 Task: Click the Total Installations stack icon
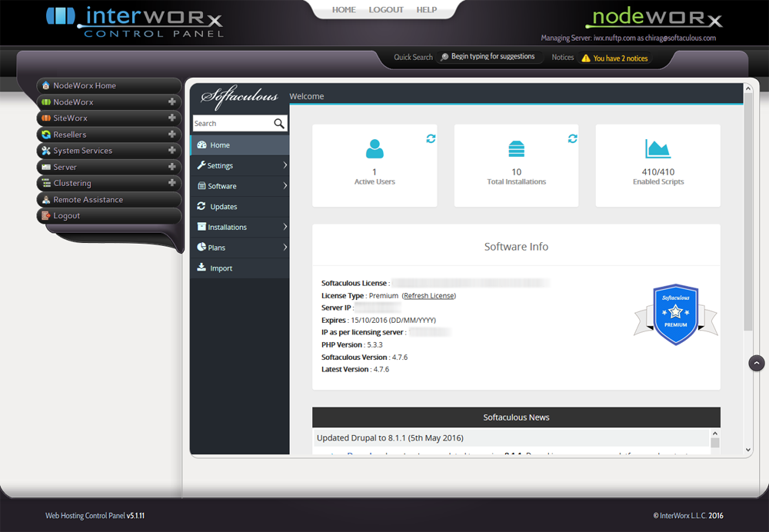click(517, 148)
